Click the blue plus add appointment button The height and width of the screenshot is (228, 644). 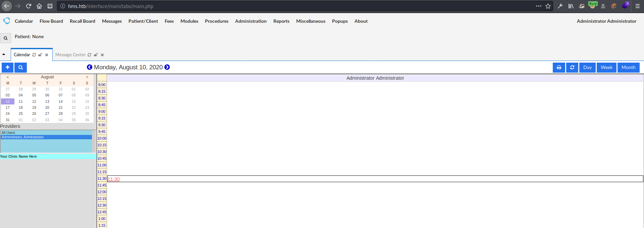(x=7, y=68)
